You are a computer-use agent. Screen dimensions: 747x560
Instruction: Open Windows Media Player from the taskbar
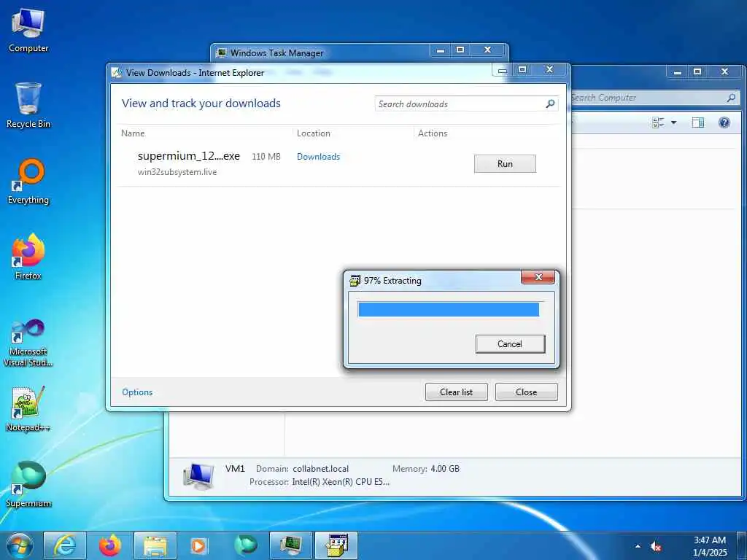pos(198,545)
